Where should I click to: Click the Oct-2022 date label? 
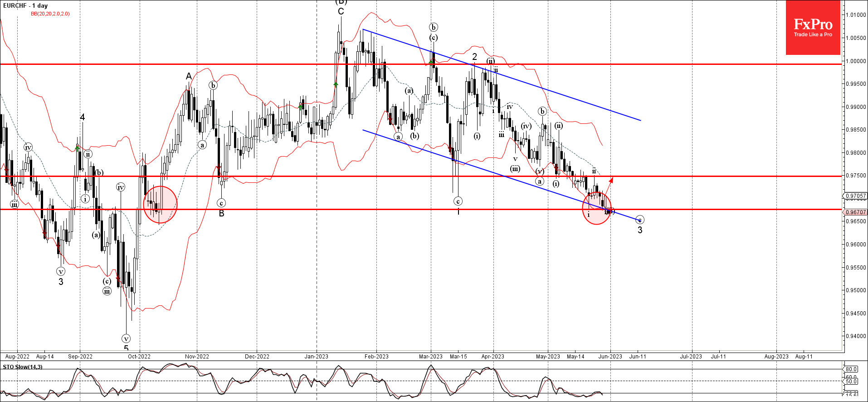[139, 357]
